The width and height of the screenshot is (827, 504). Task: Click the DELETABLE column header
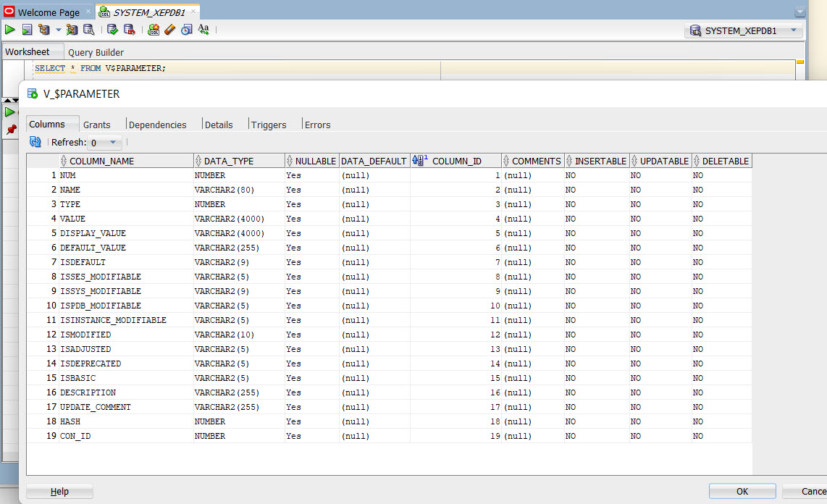[x=721, y=161]
